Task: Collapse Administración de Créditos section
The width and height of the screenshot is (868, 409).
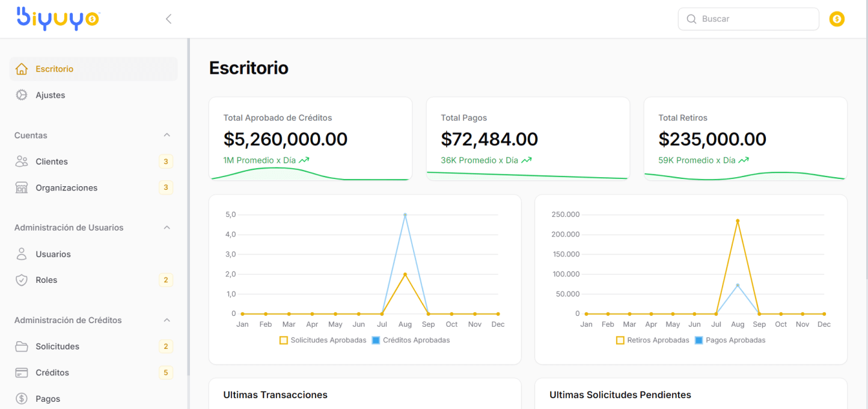Action: tap(167, 320)
